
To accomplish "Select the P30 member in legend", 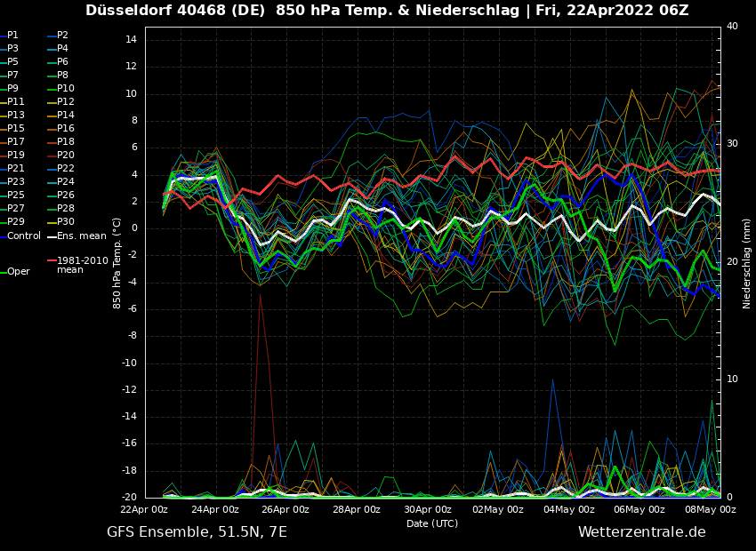I will pos(66,221).
